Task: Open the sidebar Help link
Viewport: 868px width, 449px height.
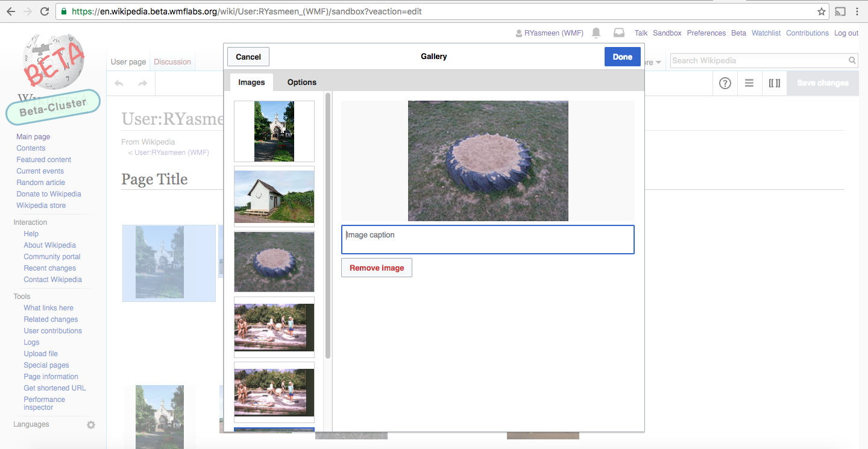Action: (31, 234)
